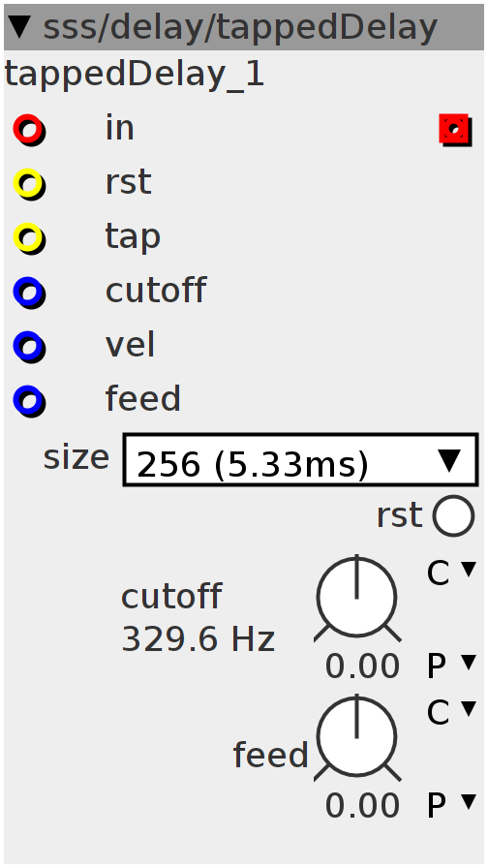Toggle the rst round button
488x868 pixels.
tap(454, 516)
